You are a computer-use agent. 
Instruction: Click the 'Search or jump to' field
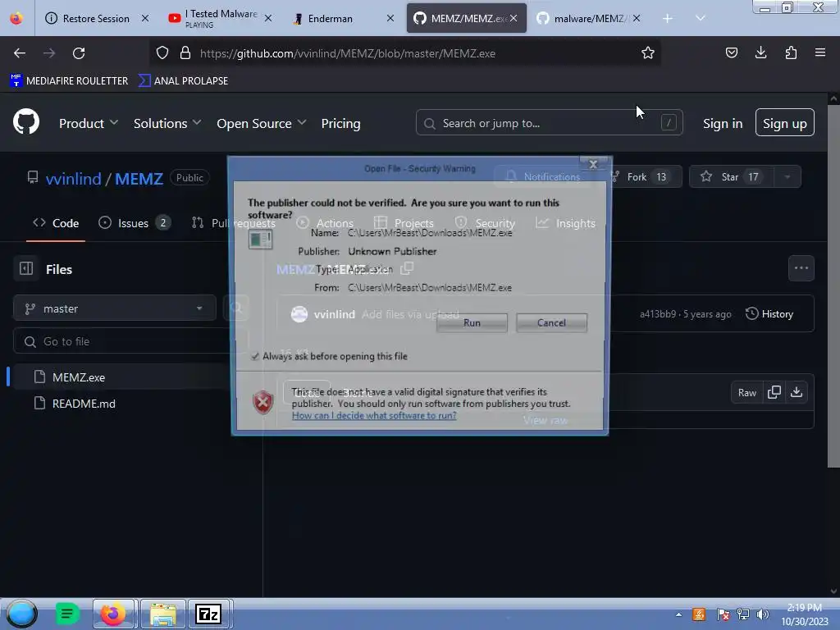point(549,123)
